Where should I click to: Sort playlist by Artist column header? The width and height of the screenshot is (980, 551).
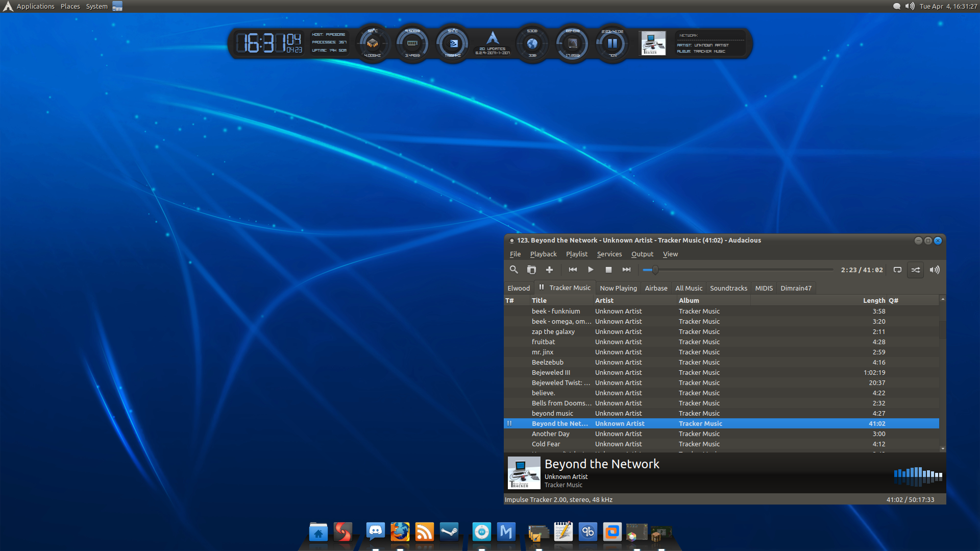(635, 300)
